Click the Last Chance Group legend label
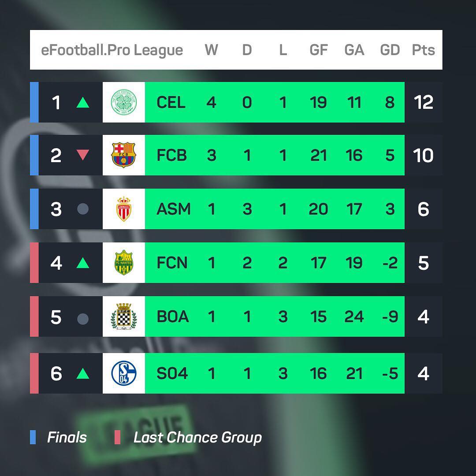 (197, 438)
